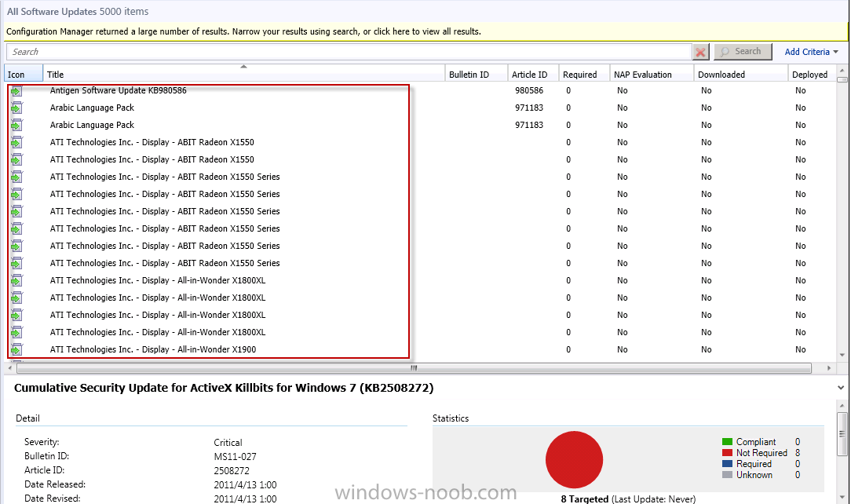Click the All Software Updates 5000 items header

[78, 12]
